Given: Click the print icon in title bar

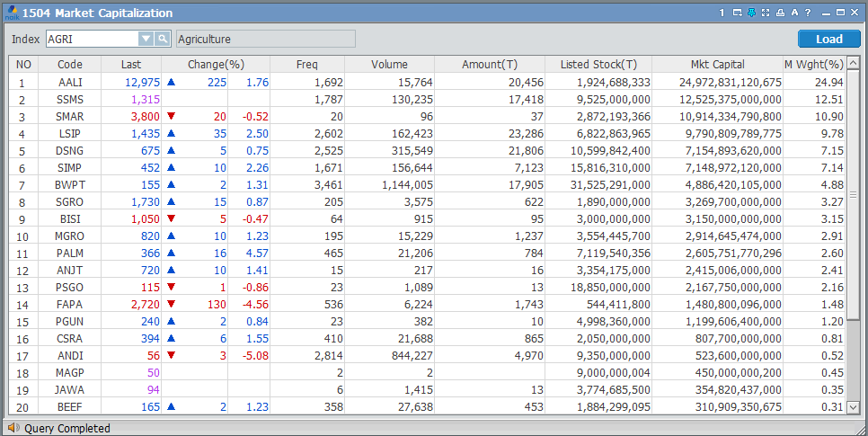Looking at the screenshot, I should 780,13.
